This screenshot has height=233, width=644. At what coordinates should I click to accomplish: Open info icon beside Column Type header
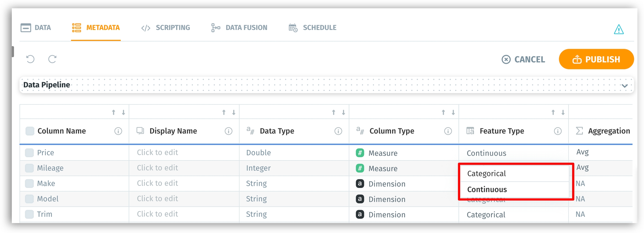(x=448, y=131)
